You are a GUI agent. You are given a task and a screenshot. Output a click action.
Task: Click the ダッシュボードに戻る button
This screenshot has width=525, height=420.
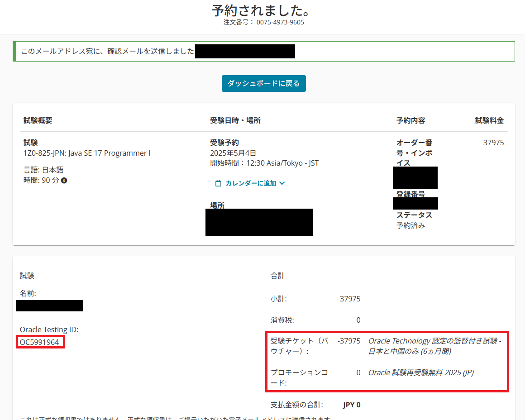point(263,83)
